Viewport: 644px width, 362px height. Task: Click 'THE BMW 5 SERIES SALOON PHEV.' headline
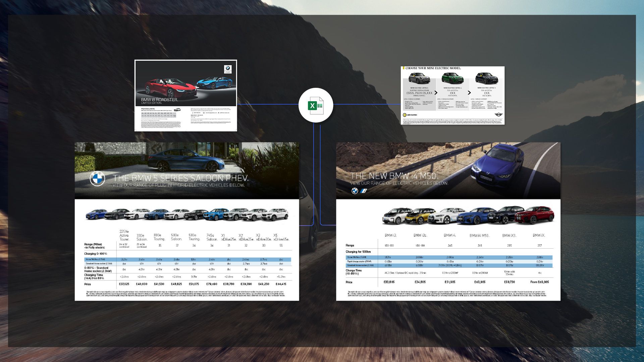(x=180, y=178)
